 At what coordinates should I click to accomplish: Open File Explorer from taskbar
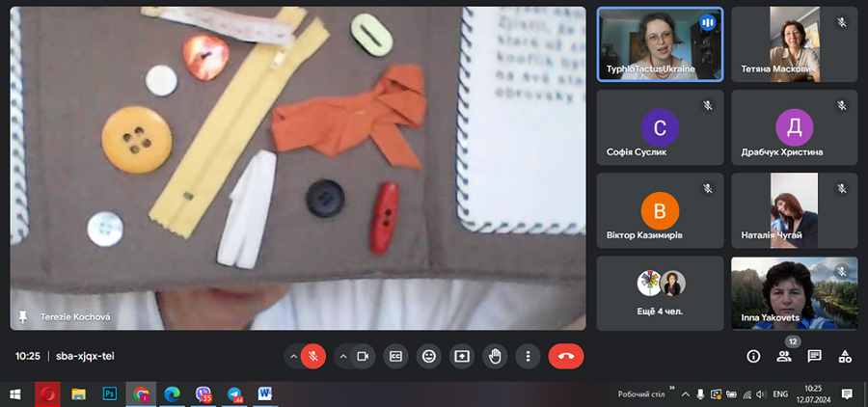[x=79, y=394]
